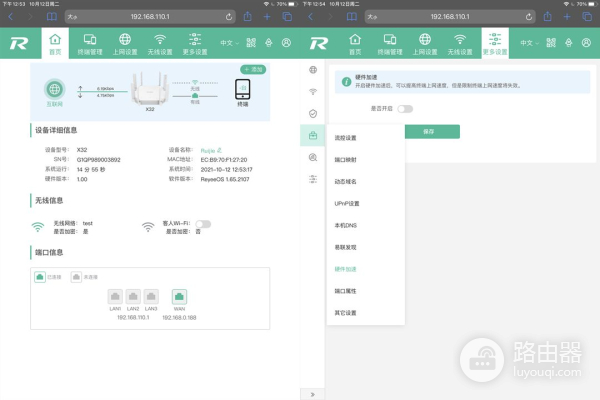Viewport: 600px width, 400px height.
Task: Click the guest Wi-Fi signal icon
Action: [148, 227]
